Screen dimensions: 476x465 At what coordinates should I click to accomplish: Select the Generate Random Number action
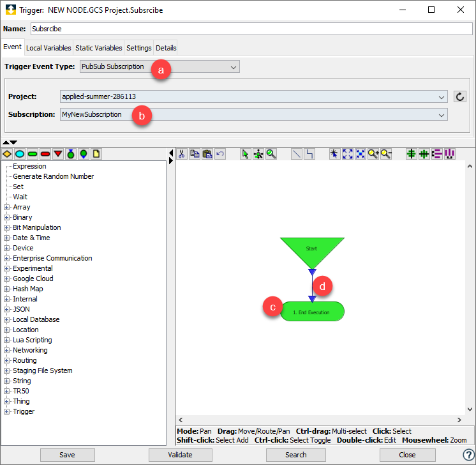coord(54,176)
